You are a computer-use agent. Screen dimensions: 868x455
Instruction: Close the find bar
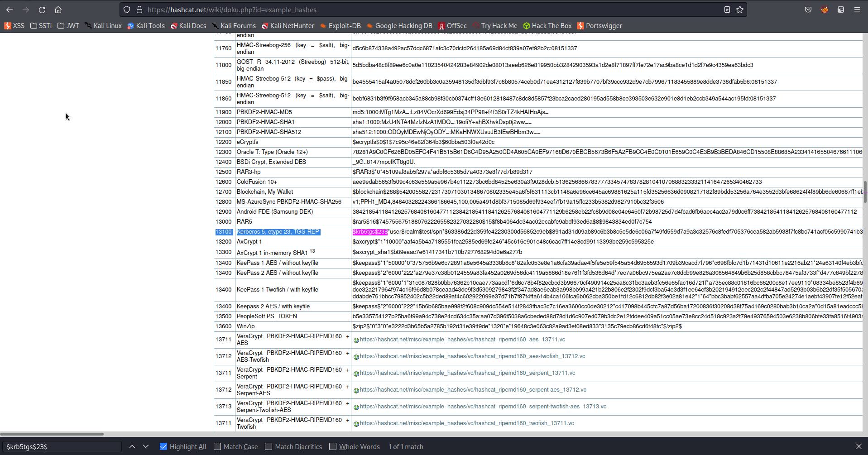tap(858, 447)
